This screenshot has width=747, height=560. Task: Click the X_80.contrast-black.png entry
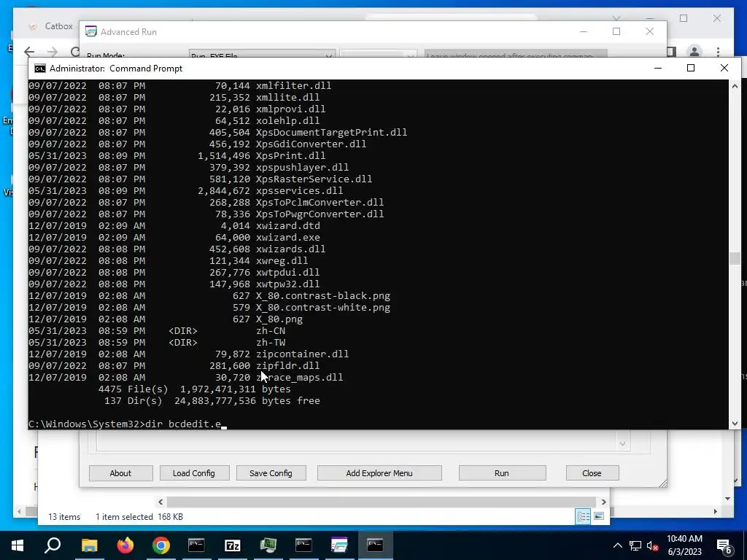323,296
